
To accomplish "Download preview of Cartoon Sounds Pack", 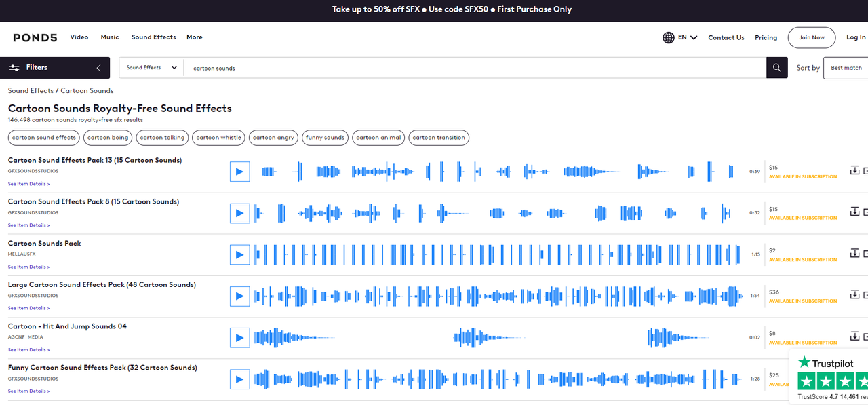I will 854,253.
